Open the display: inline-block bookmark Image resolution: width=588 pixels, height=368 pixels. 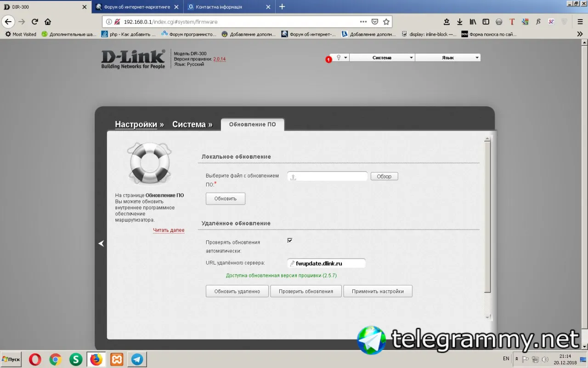(x=429, y=34)
